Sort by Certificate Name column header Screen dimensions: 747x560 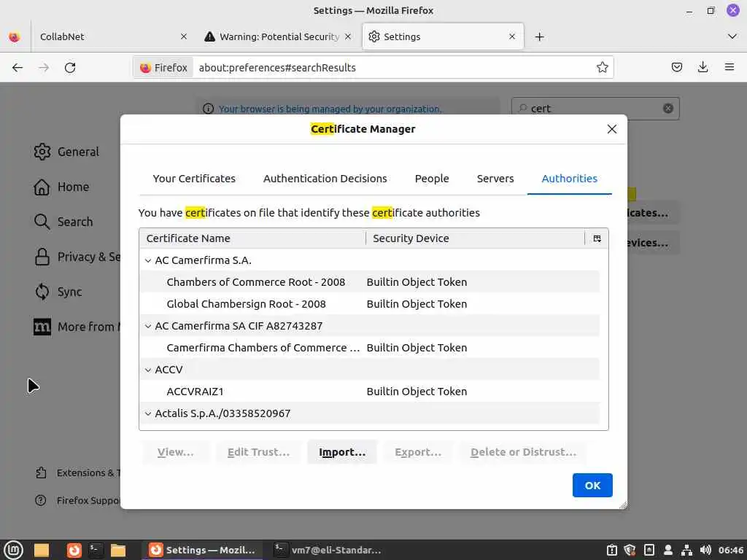point(252,238)
